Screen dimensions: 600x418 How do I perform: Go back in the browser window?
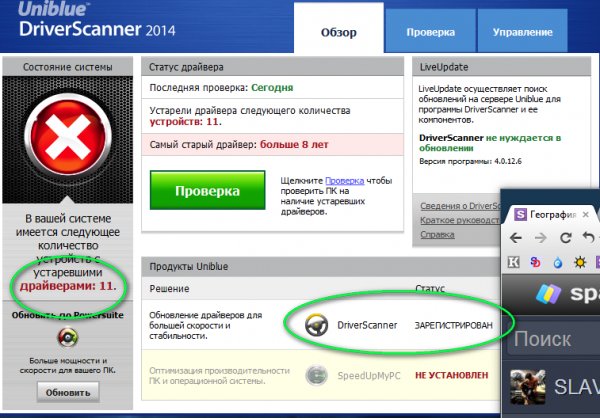click(516, 238)
